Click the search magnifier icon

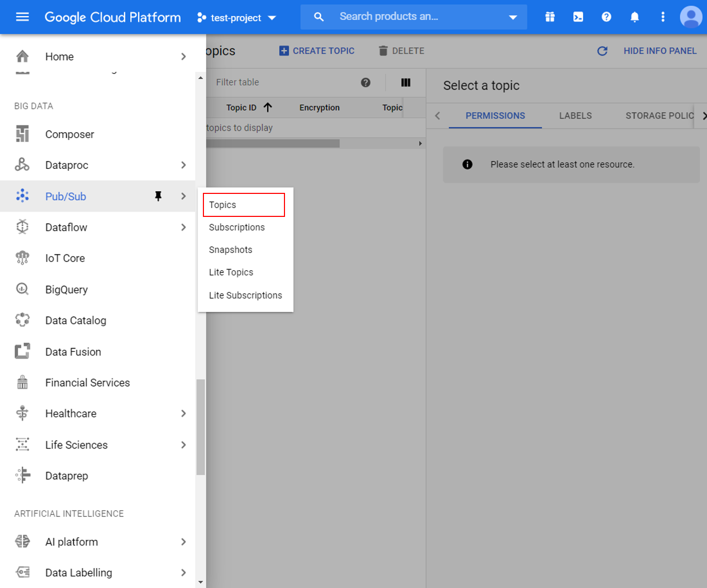coord(318,17)
